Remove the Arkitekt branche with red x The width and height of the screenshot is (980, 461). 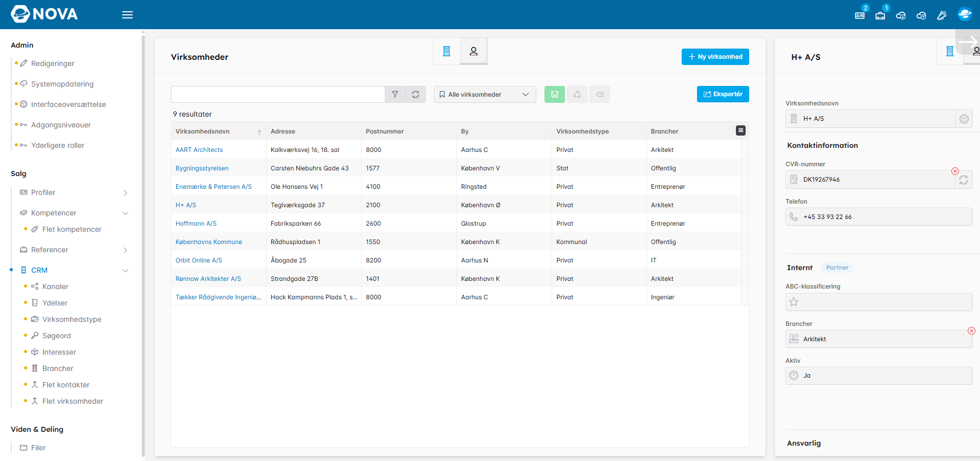[971, 331]
